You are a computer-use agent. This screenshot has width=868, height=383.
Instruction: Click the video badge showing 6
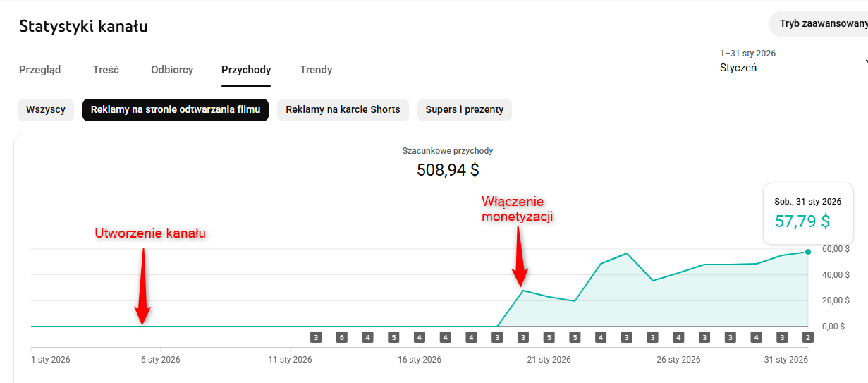coord(342,337)
